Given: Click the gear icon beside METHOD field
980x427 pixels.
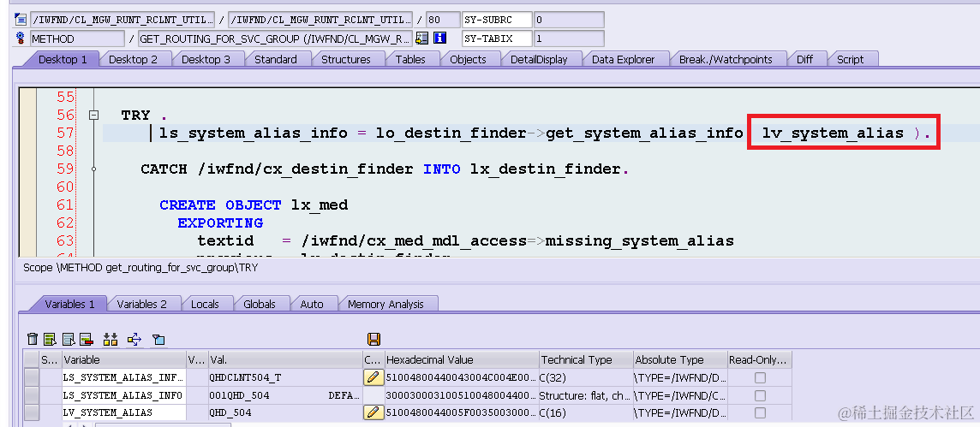Looking at the screenshot, I should coord(21,39).
